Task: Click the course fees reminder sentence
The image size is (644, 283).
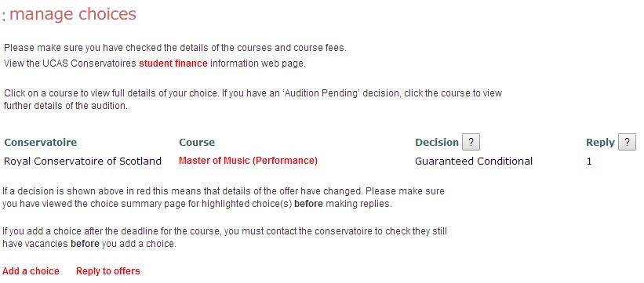Action: (x=176, y=48)
